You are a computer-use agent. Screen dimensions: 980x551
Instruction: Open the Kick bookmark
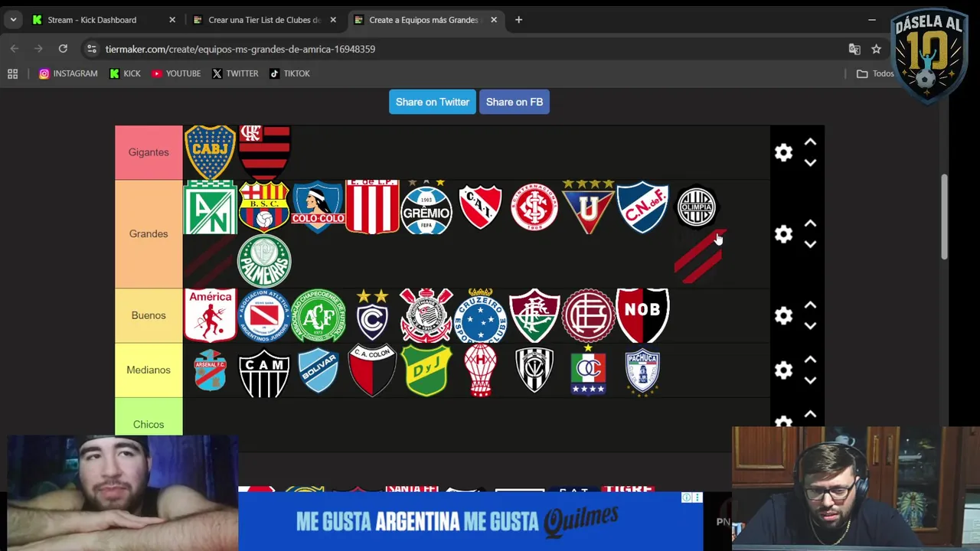coord(125,73)
